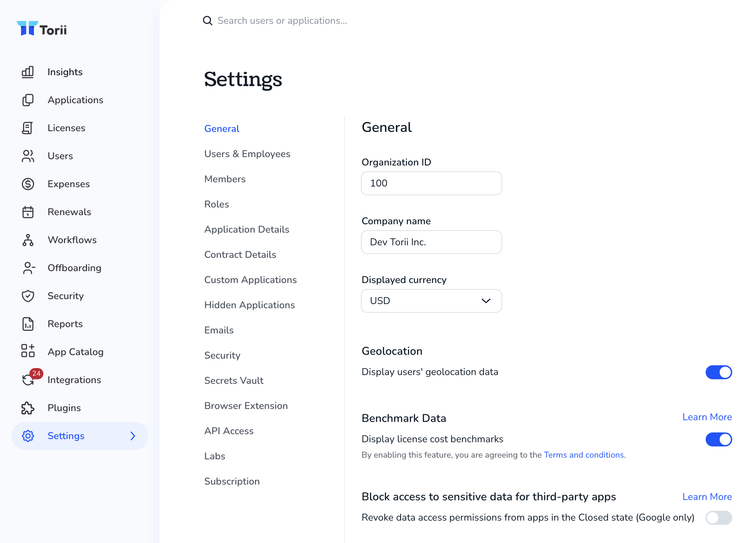The width and height of the screenshot is (756, 543).
Task: Click the Applications sidebar icon
Action: 28,100
